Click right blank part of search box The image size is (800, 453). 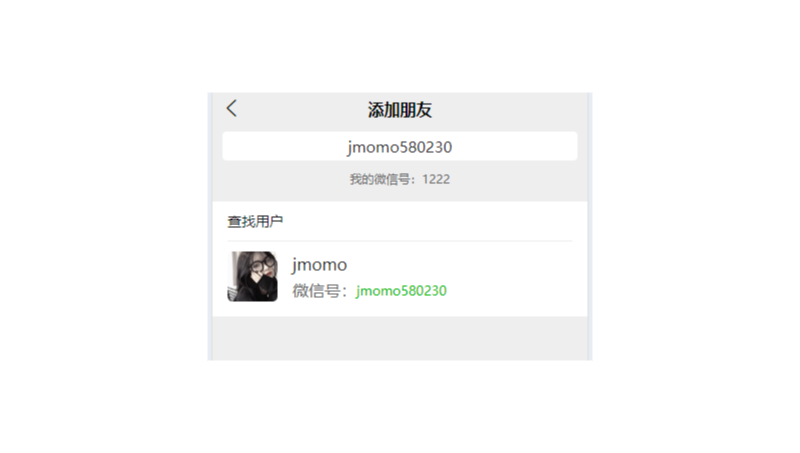(x=515, y=146)
